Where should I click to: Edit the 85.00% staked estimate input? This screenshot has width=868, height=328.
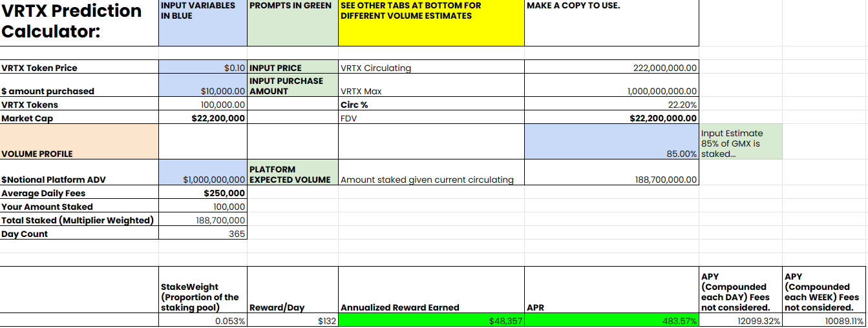click(x=611, y=141)
